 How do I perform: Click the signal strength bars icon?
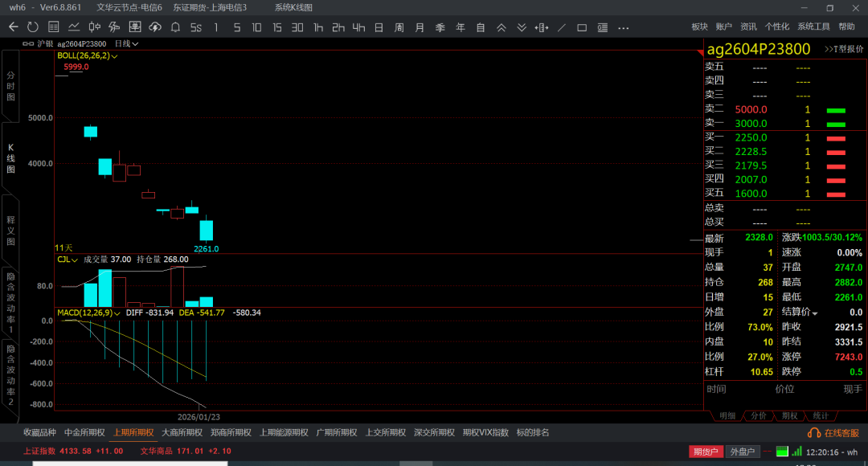tap(796, 452)
